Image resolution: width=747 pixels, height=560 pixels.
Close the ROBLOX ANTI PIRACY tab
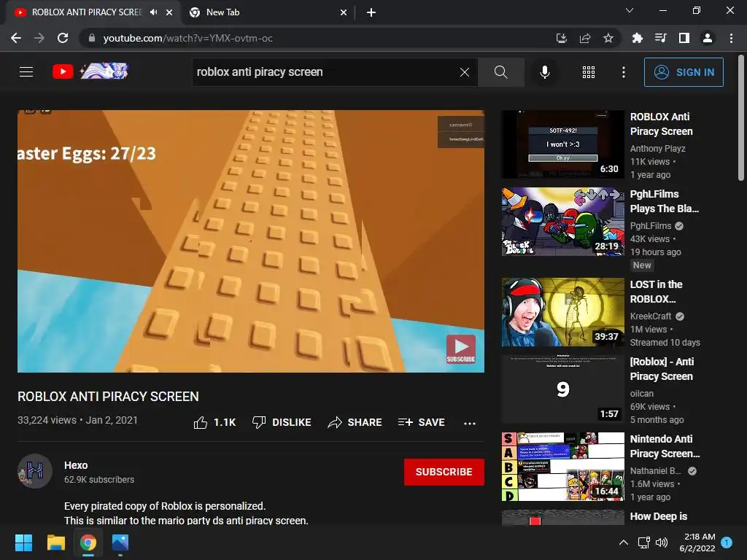click(x=169, y=12)
